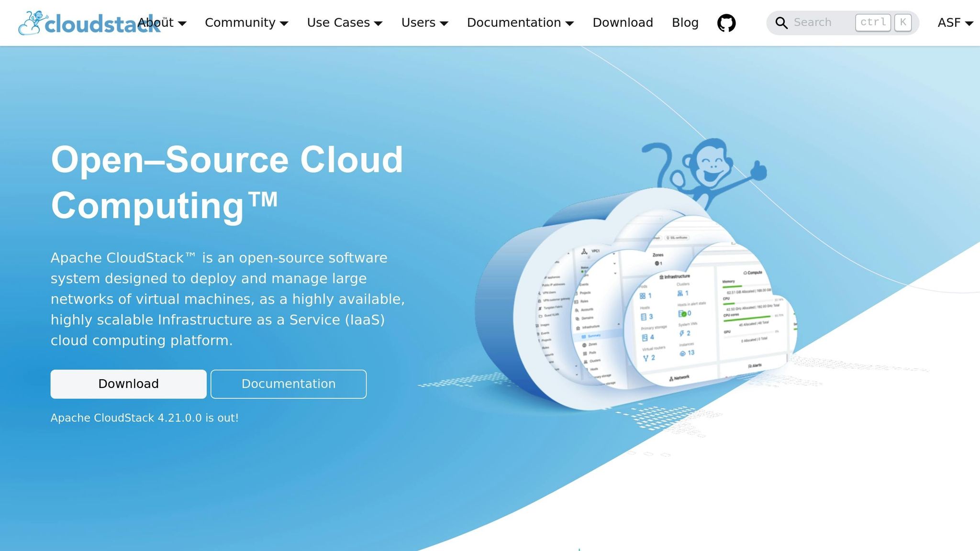Go to Download page from navbar
Image resolution: width=980 pixels, height=551 pixels.
point(623,22)
